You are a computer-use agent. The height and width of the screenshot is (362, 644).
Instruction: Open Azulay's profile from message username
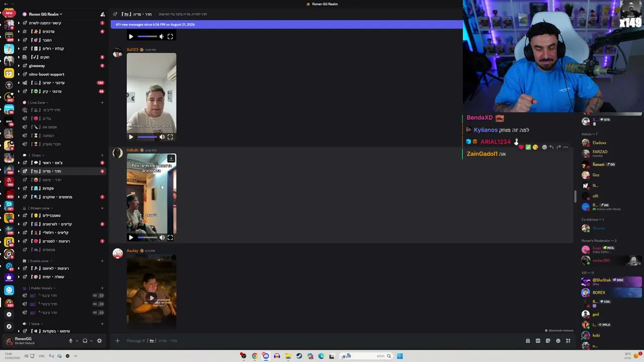pos(132,250)
